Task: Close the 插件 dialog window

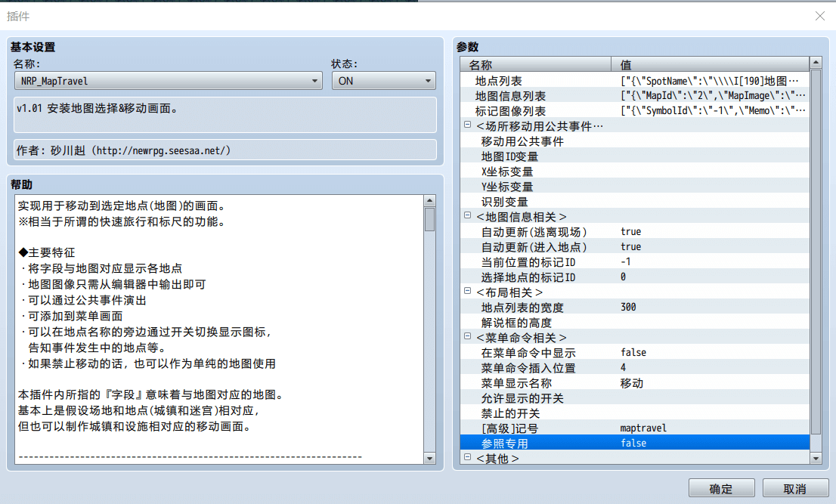Action: [820, 16]
